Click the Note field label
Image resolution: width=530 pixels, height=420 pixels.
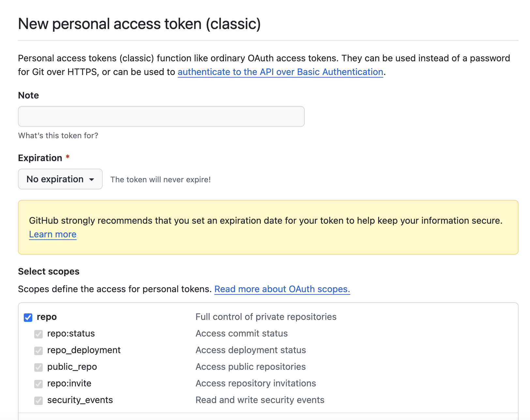pyautogui.click(x=28, y=95)
